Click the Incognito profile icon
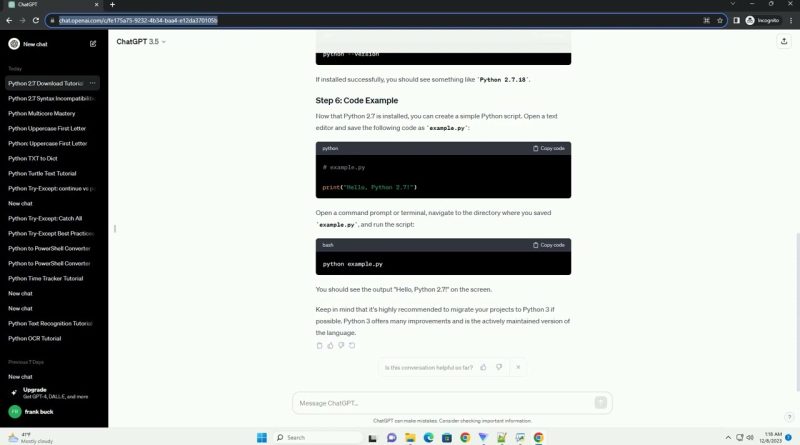The image size is (800, 445). 763,20
